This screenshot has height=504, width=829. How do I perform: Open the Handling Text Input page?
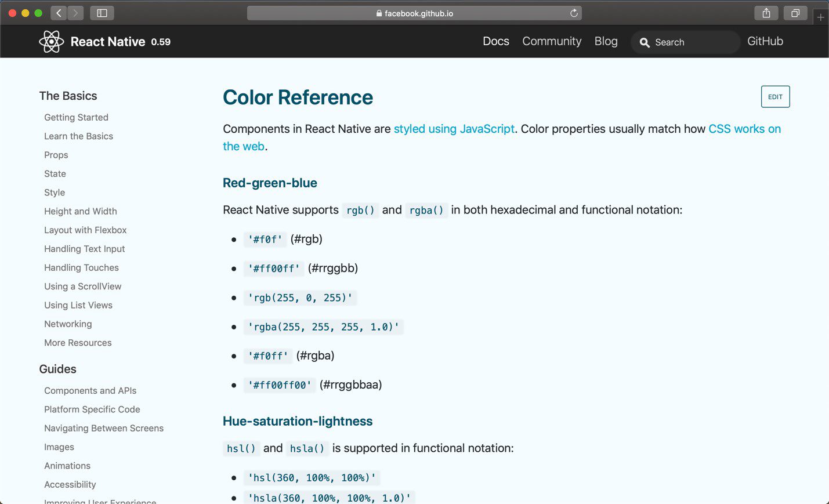(84, 249)
